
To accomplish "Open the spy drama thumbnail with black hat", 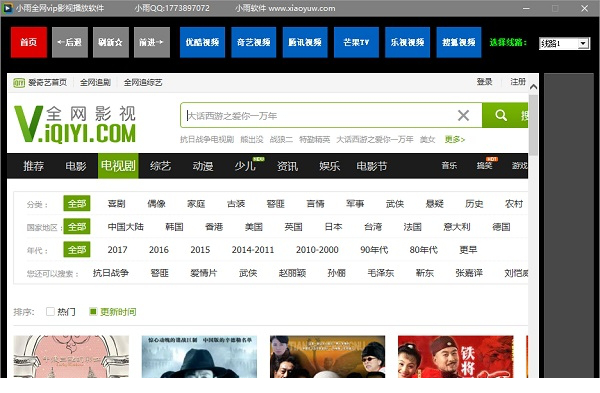I will click(199, 357).
